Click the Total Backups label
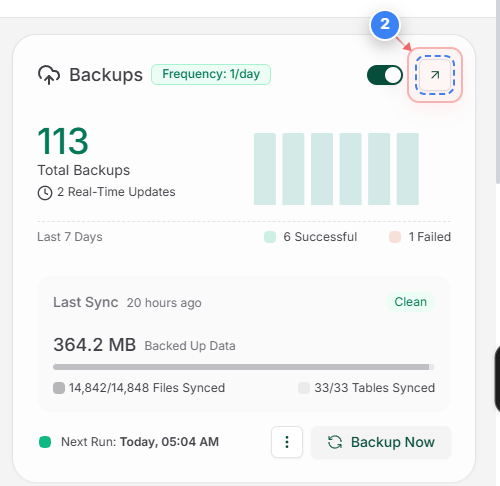 tap(84, 170)
